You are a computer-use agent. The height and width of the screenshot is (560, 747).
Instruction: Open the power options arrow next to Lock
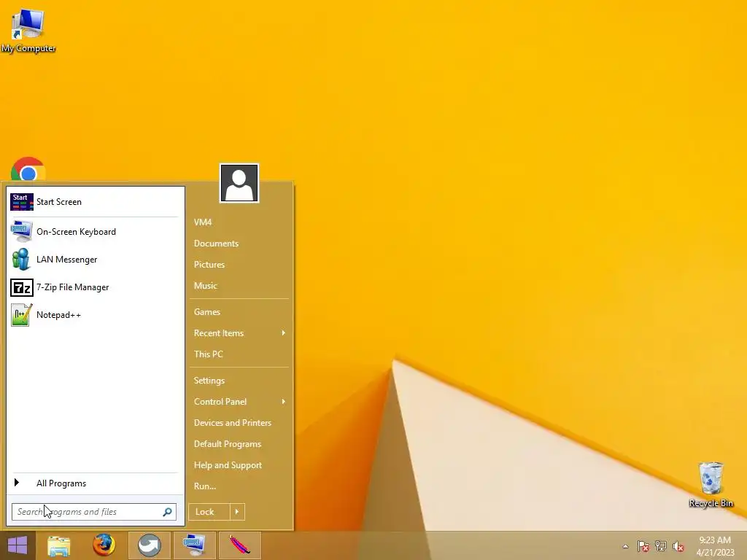pos(237,512)
